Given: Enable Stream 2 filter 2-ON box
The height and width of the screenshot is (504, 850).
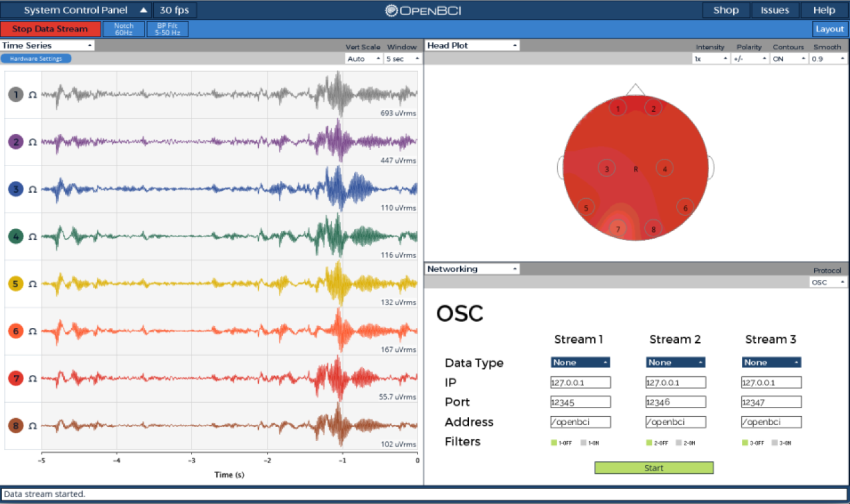Looking at the screenshot, I should pyautogui.click(x=679, y=443).
